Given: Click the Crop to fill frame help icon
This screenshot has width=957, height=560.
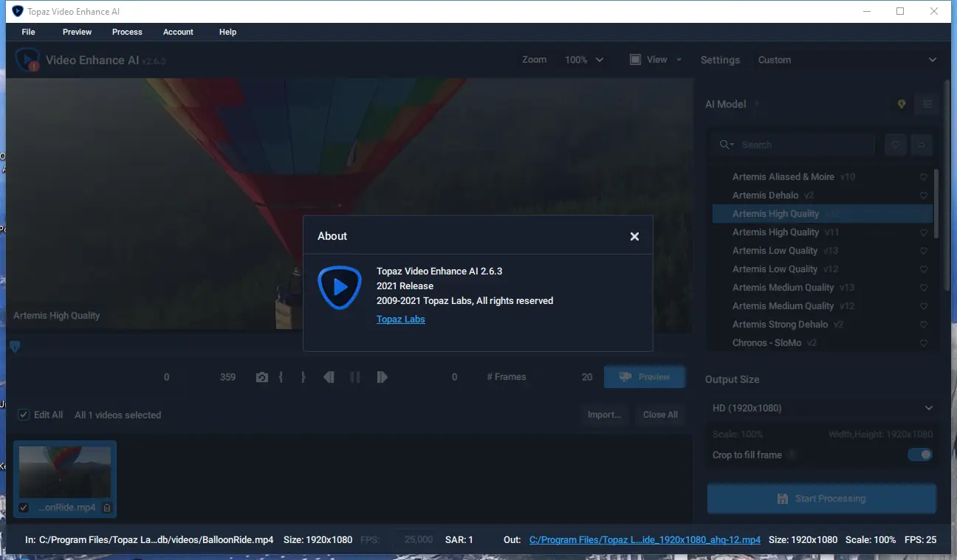Looking at the screenshot, I should point(792,455).
